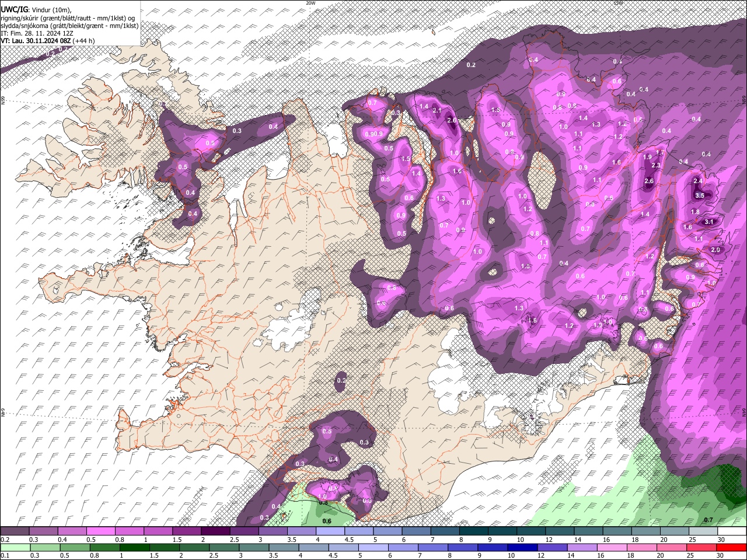Screen dimensions: 747x560
Task: Click the 2.1 value on the northern peninsula
Action: [437, 110]
